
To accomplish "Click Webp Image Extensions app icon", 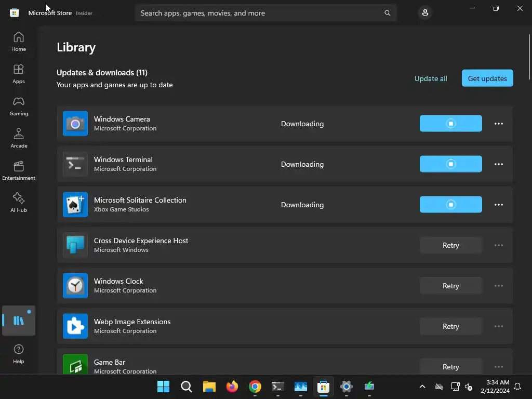I will [x=75, y=326].
